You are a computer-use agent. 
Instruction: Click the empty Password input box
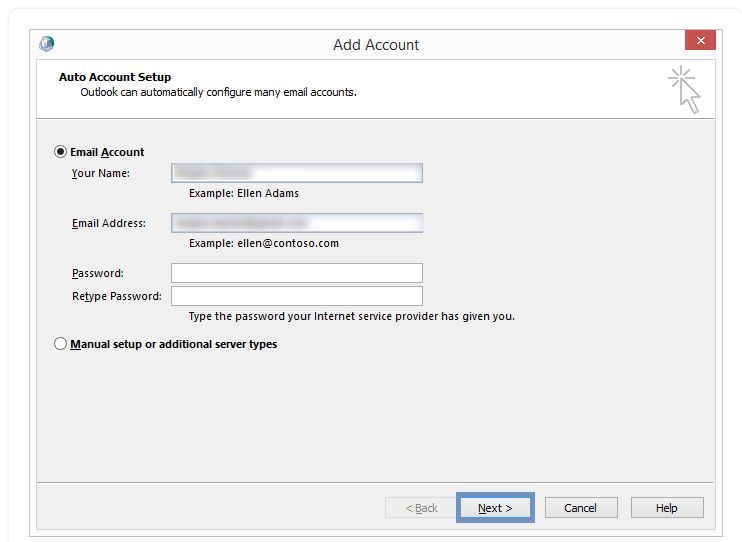296,273
